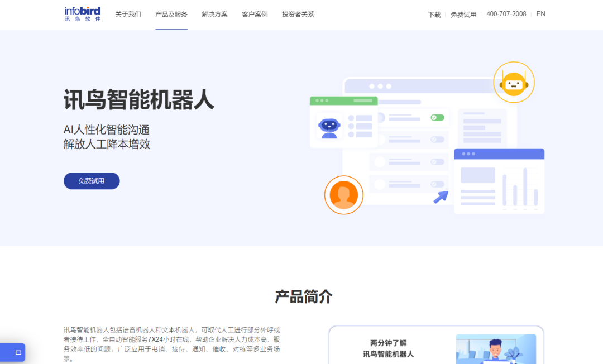The height and width of the screenshot is (364, 603).
Task: Click the 400-707-2008 phone number
Action: (x=506, y=14)
